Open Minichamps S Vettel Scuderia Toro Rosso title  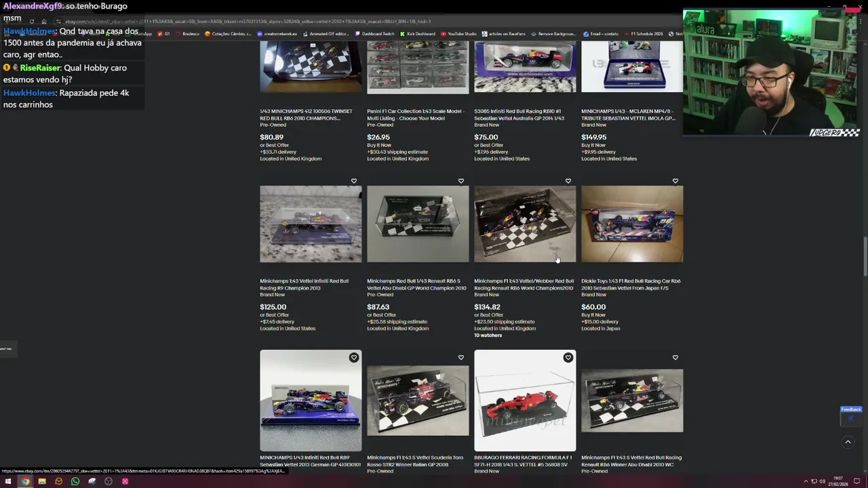pyautogui.click(x=415, y=461)
